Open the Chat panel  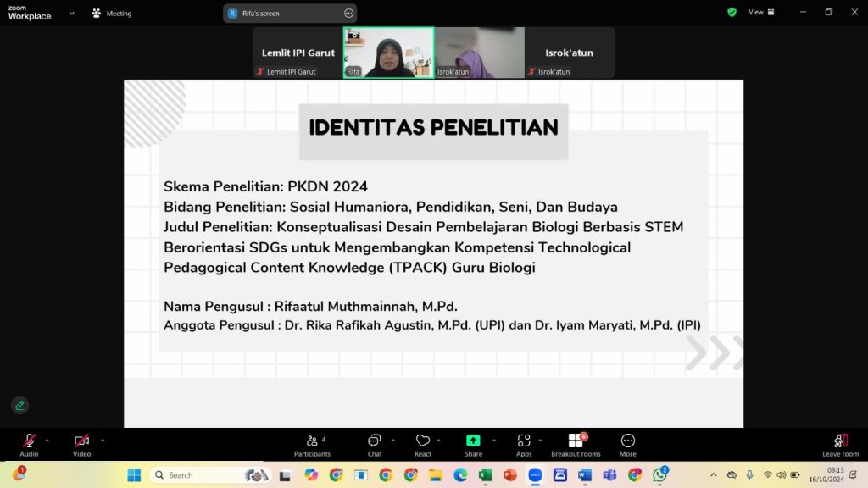tap(375, 445)
